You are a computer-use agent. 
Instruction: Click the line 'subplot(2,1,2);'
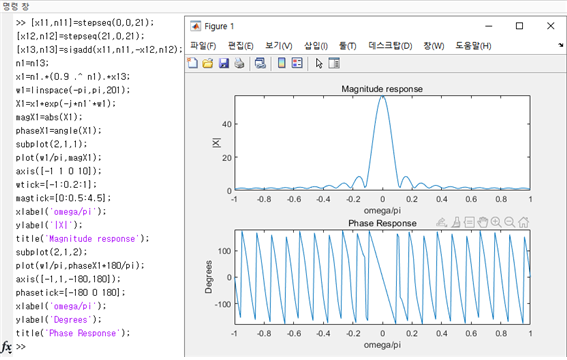(51, 252)
